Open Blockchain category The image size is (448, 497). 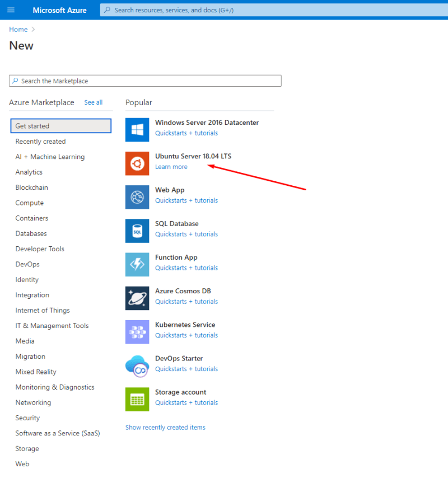32,187
